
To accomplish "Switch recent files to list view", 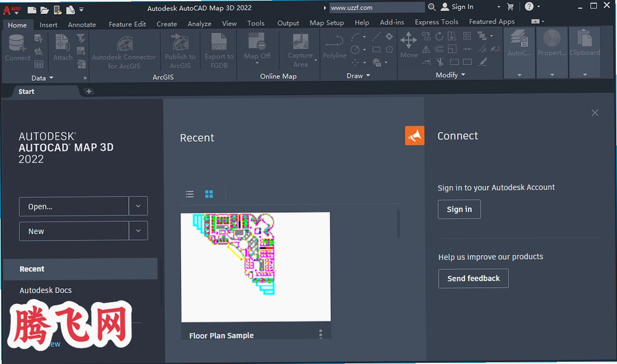I will click(x=190, y=194).
